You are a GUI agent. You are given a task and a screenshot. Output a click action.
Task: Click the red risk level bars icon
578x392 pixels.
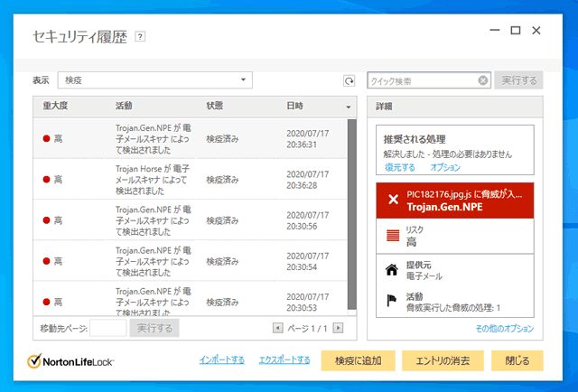(393, 235)
